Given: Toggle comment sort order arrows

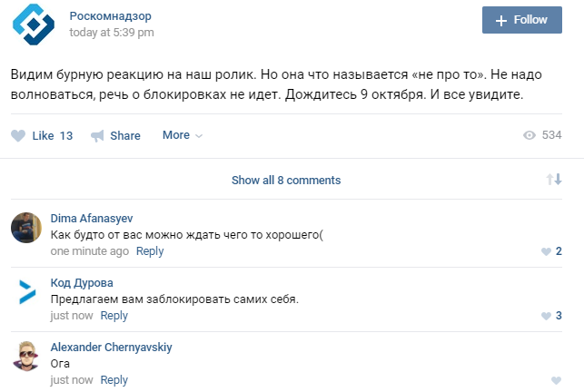Looking at the screenshot, I should point(554,180).
